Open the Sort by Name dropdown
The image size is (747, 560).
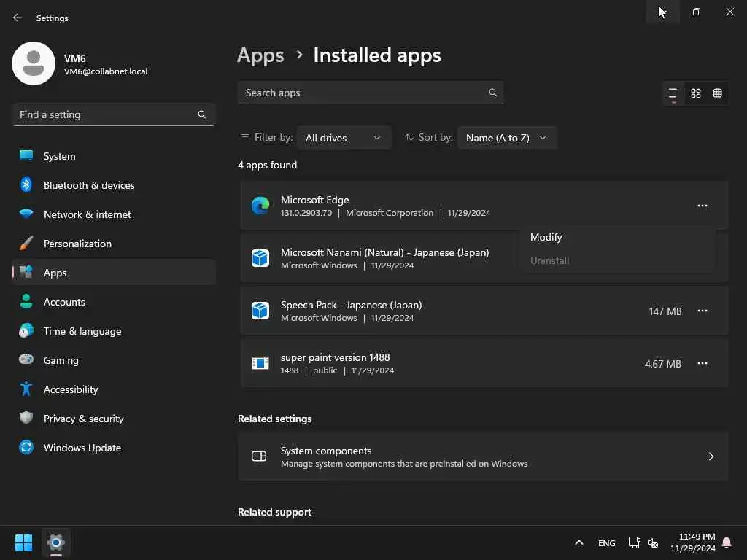click(506, 138)
